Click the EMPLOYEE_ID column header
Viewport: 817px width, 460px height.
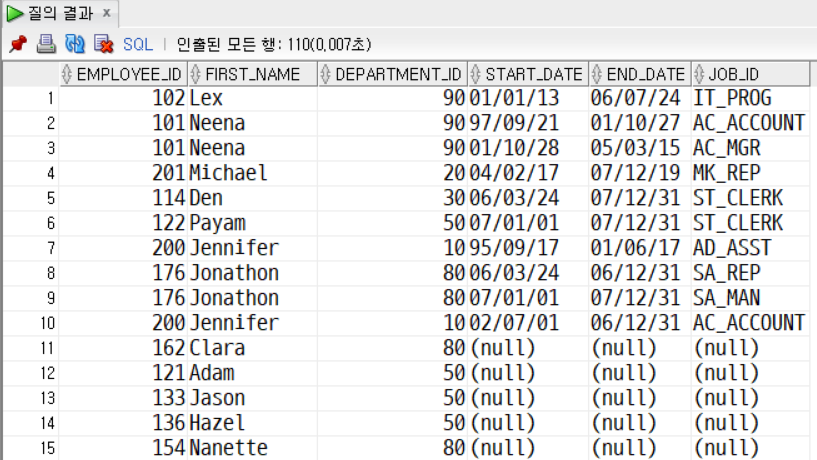coord(123,74)
